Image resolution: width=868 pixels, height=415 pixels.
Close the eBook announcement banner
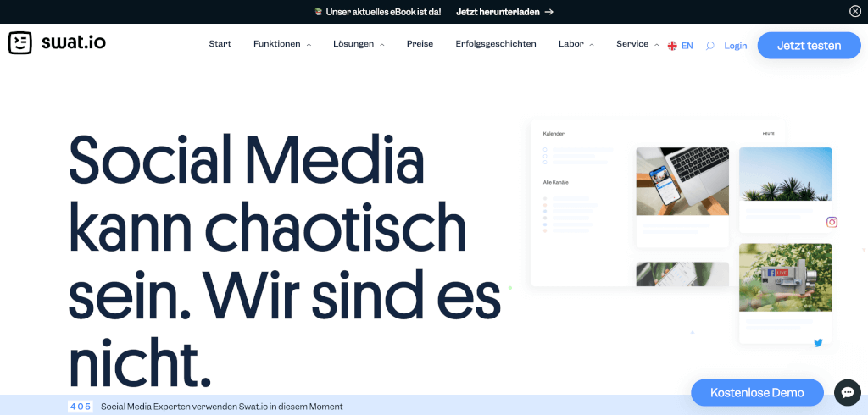pos(855,12)
